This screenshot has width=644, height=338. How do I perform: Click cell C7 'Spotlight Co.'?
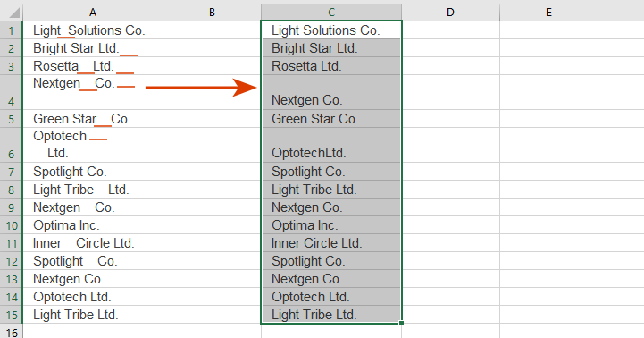331,172
